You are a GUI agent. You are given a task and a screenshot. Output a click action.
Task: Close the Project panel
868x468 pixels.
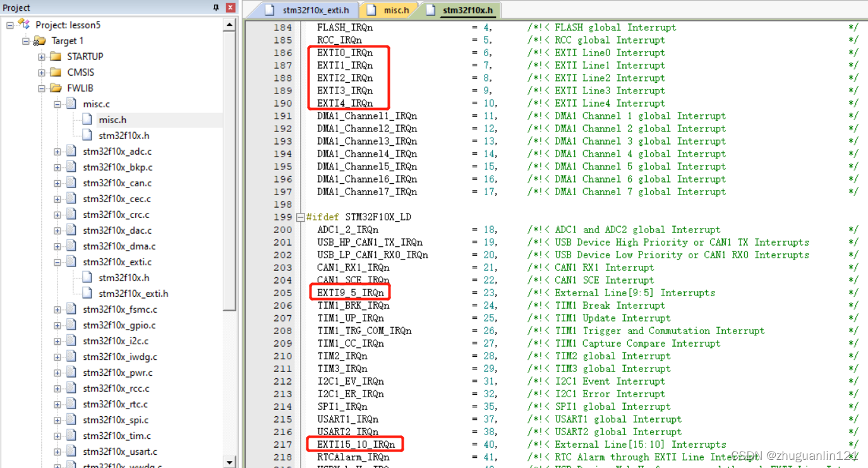231,8
